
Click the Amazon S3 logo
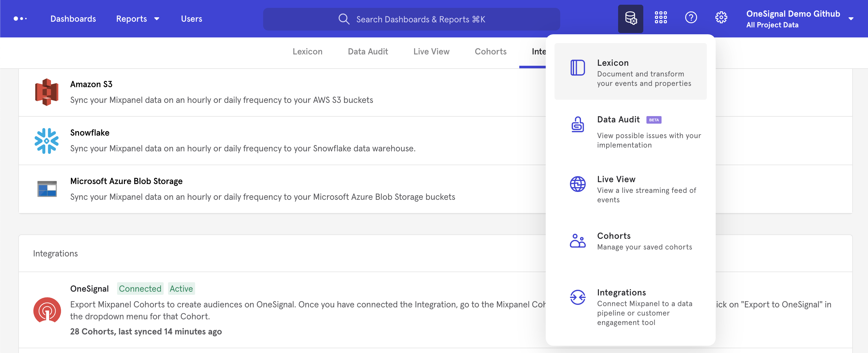[47, 92]
